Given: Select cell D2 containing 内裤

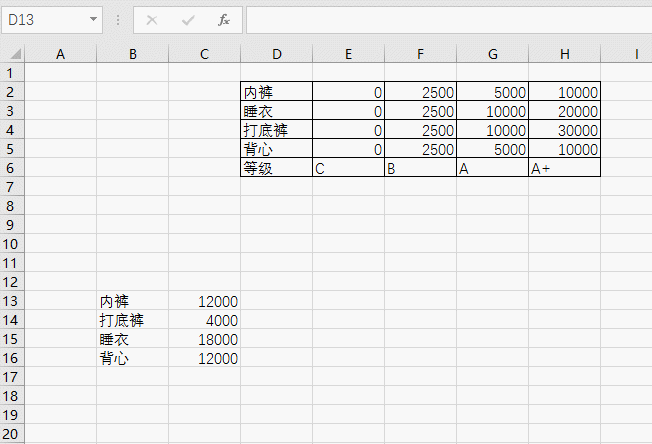Looking at the screenshot, I should pos(277,92).
